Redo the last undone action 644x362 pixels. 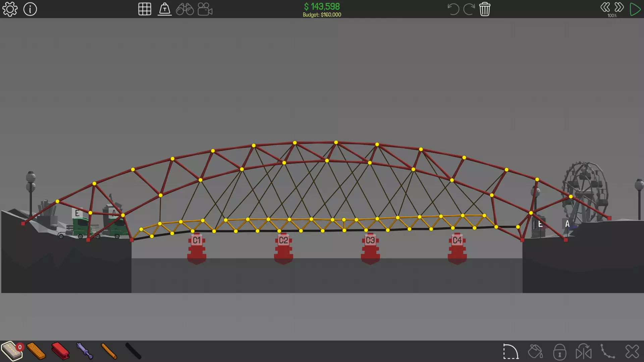point(469,9)
